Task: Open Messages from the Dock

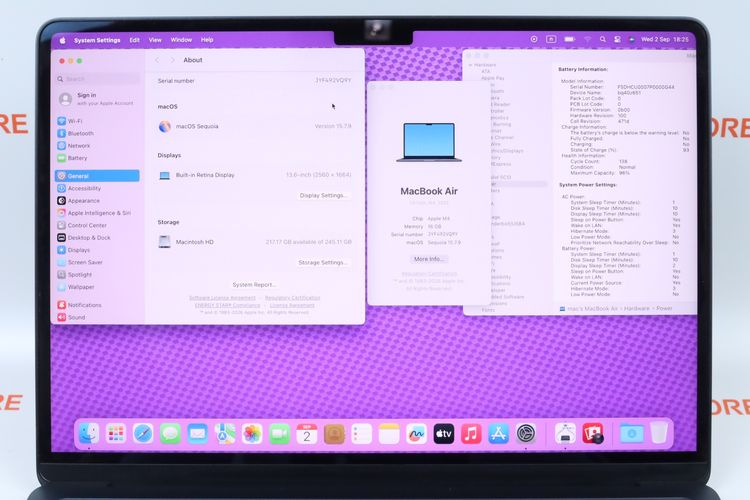Action: [x=170, y=433]
